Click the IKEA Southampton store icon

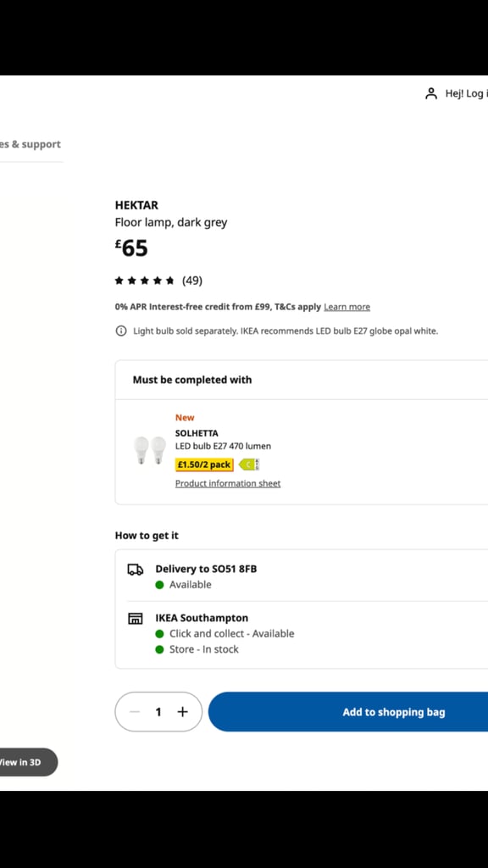(x=136, y=618)
